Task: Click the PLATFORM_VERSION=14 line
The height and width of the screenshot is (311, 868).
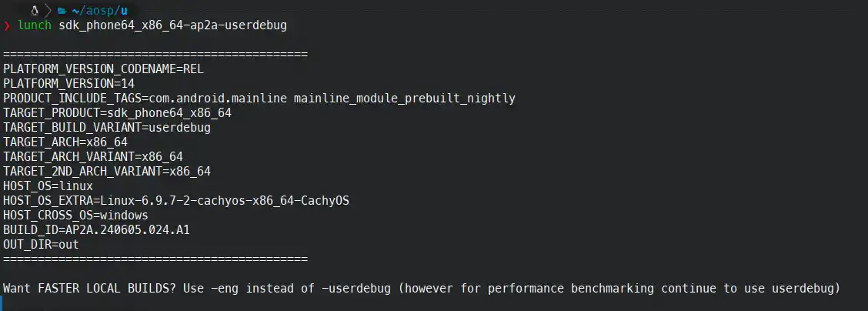Action: [x=68, y=84]
